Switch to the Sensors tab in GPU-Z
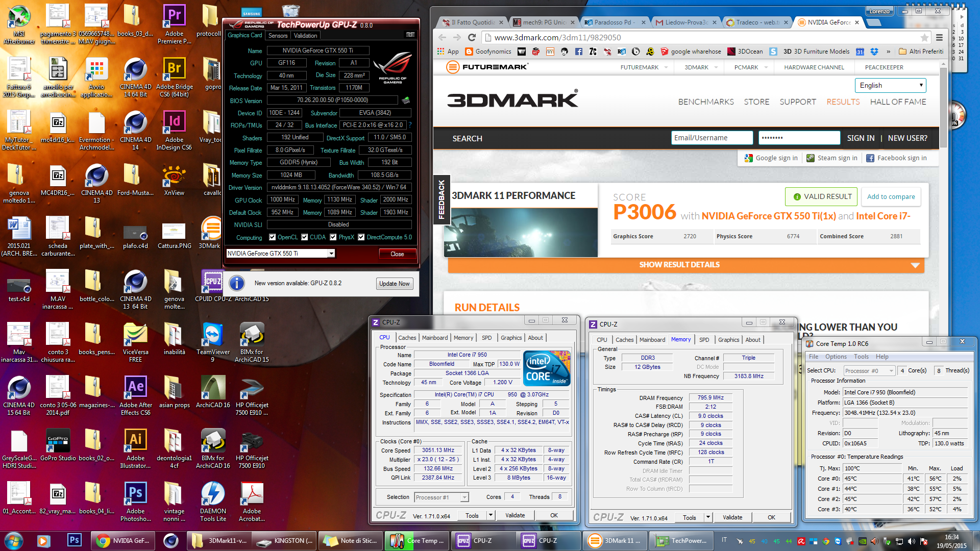This screenshot has width=980, height=551. coord(278,36)
